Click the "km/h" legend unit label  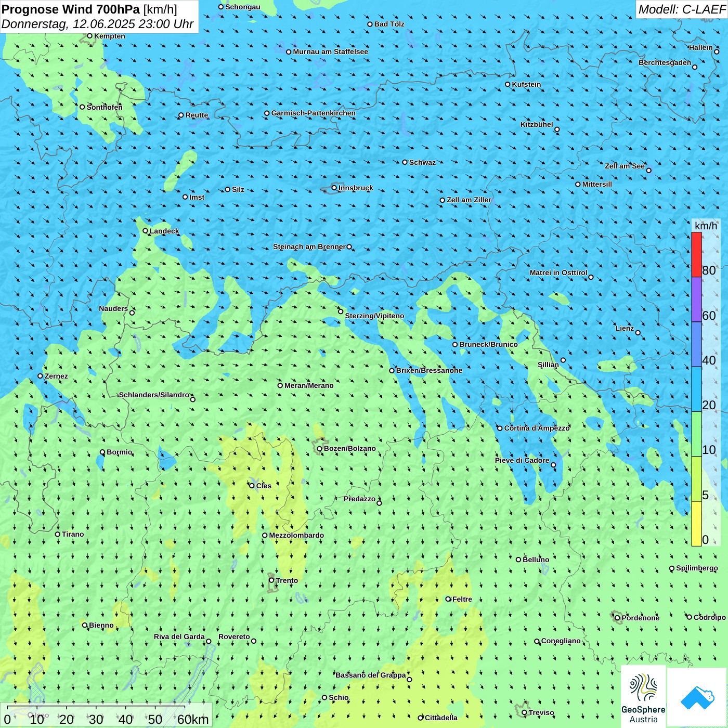click(706, 226)
